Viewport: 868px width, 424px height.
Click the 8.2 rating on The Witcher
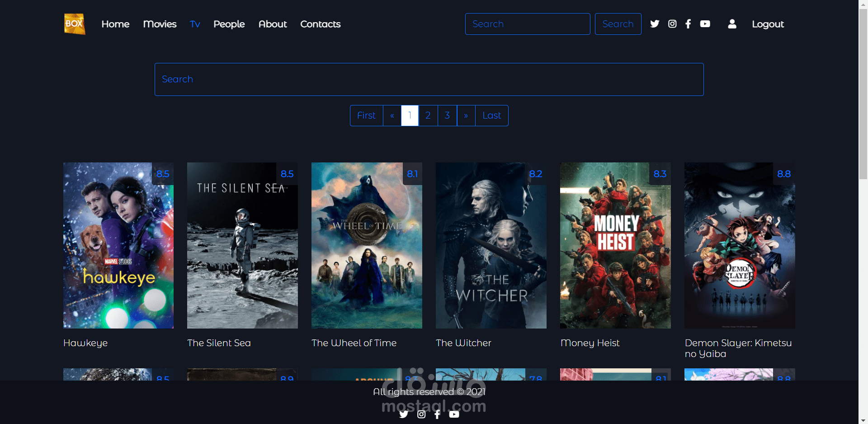click(536, 174)
